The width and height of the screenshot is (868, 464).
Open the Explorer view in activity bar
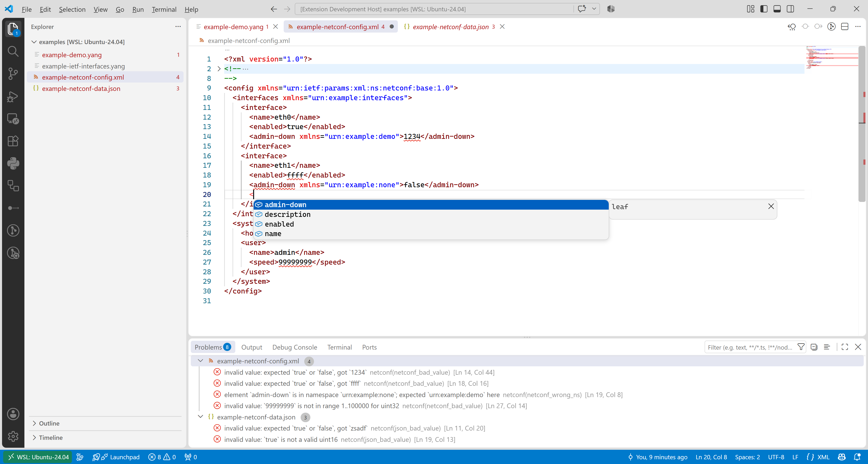tap(13, 29)
